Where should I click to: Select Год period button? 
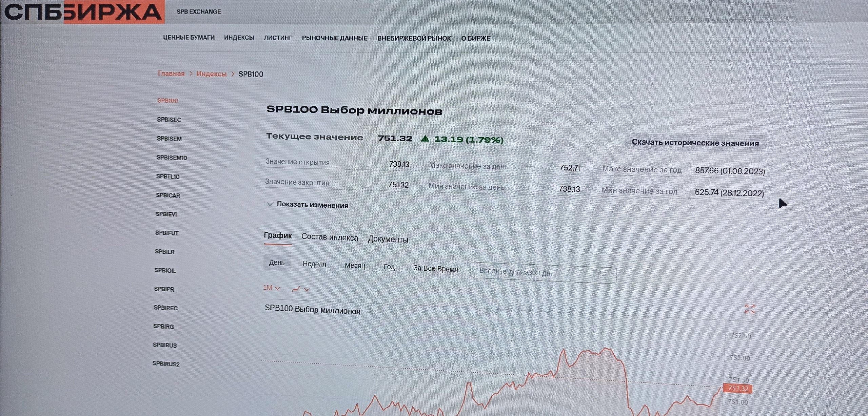389,267
